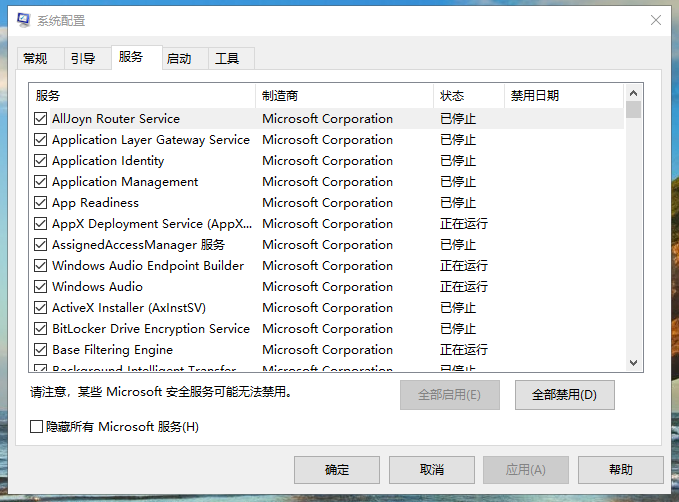679x502 pixels.
Task: Select Application Management service name
Action: [125, 181]
